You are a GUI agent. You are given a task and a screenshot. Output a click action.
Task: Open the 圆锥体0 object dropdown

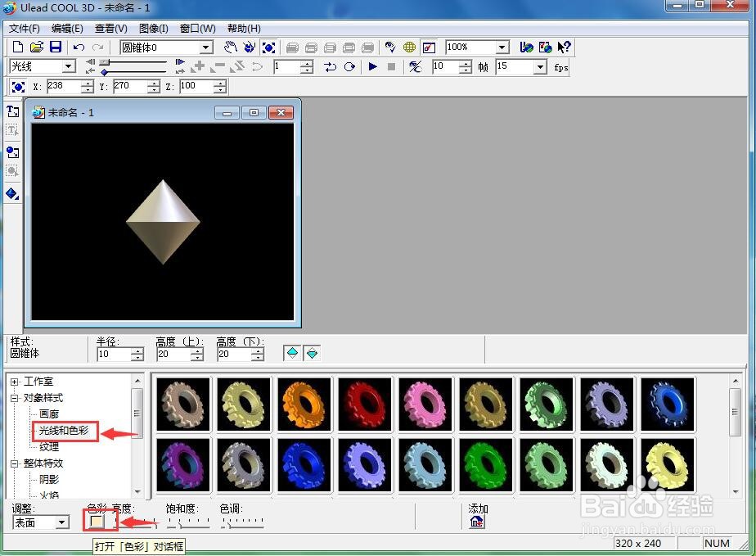[206, 47]
